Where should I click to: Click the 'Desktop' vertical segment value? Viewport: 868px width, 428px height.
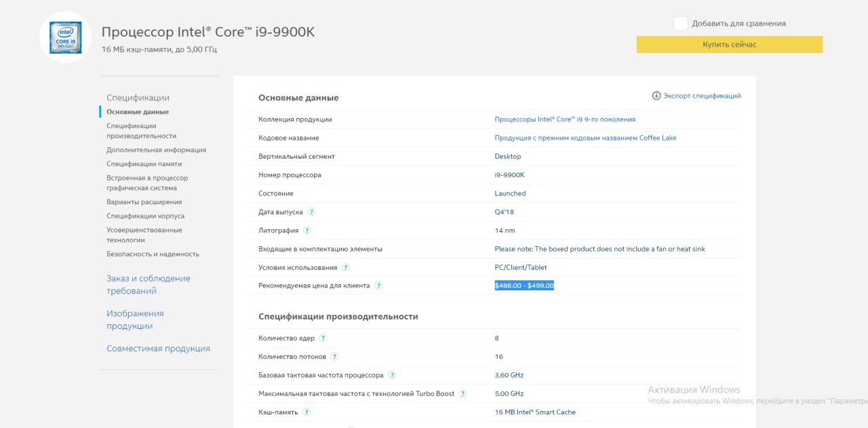pyautogui.click(x=508, y=157)
